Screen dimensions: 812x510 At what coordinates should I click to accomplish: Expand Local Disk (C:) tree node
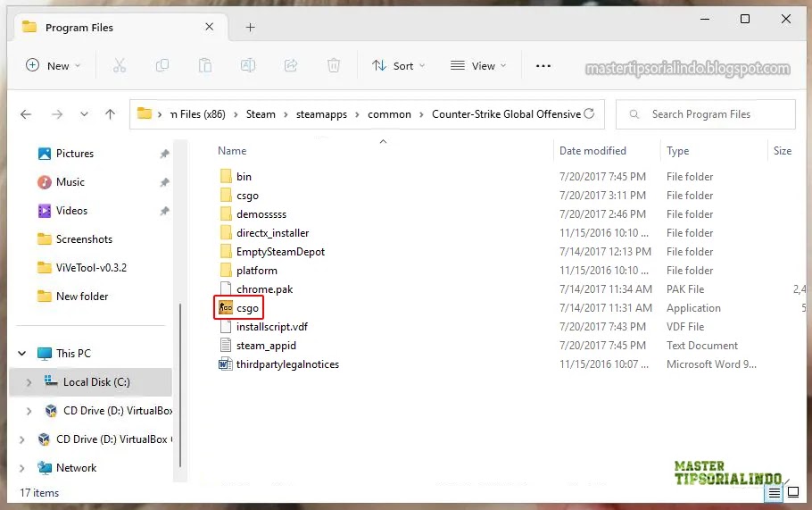click(x=29, y=382)
